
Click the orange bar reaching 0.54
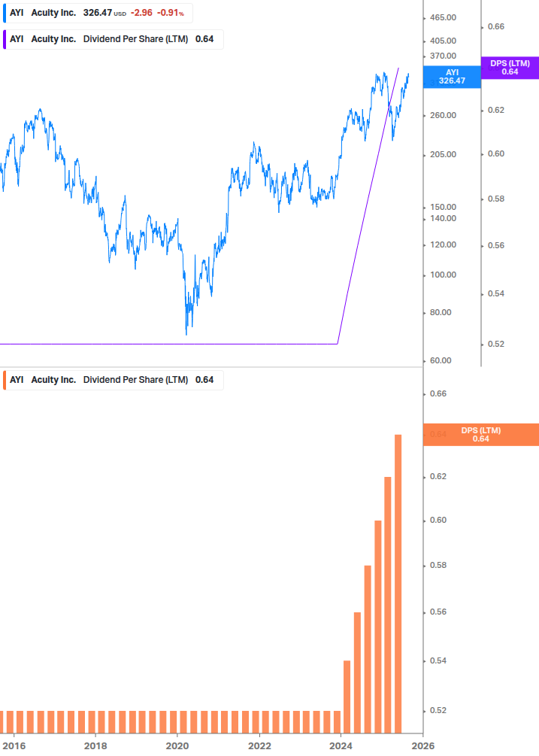pos(347,697)
